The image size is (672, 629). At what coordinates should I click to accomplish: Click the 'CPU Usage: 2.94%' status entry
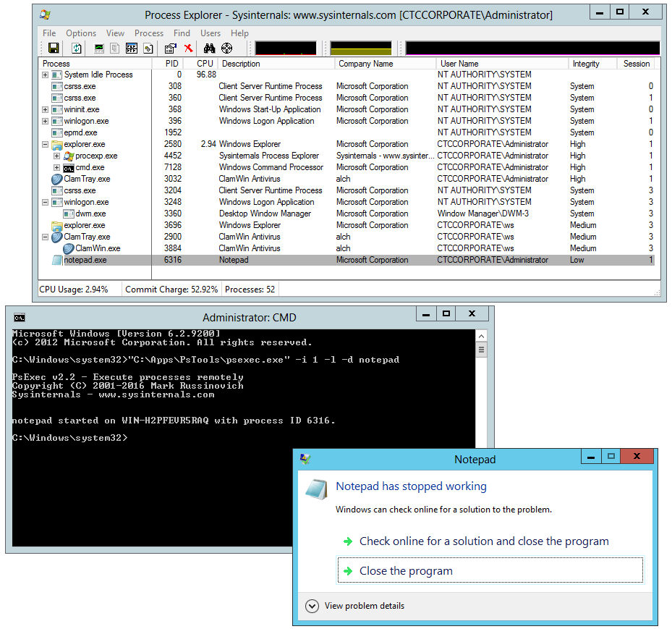[74, 290]
